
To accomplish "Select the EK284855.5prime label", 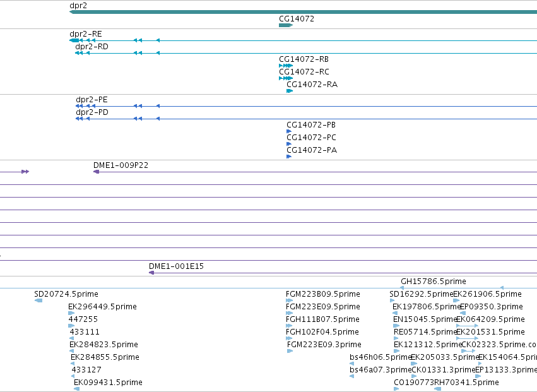I will click(105, 357).
